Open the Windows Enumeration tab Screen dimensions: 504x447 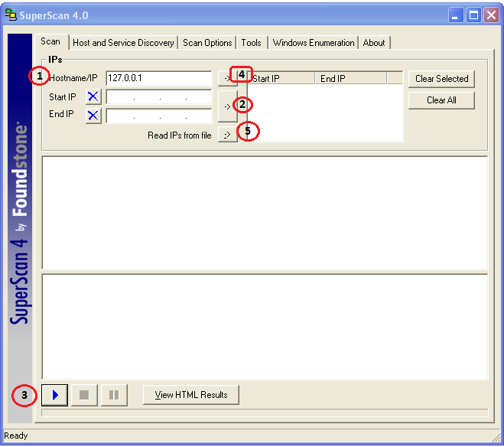click(x=314, y=43)
